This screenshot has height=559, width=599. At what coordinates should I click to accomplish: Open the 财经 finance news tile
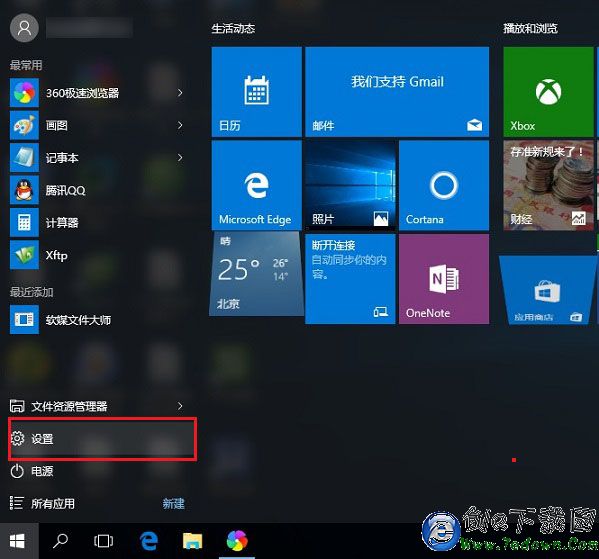(548, 185)
